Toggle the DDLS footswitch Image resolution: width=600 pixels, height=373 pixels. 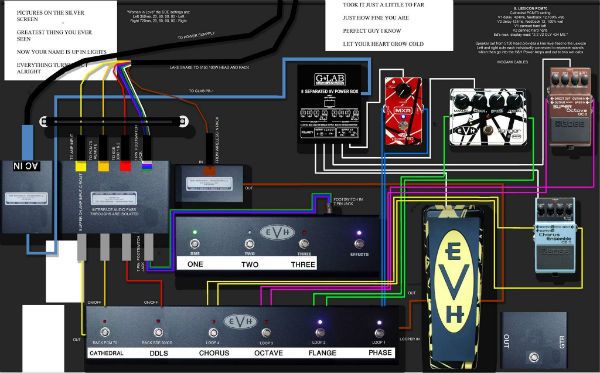tap(158, 332)
